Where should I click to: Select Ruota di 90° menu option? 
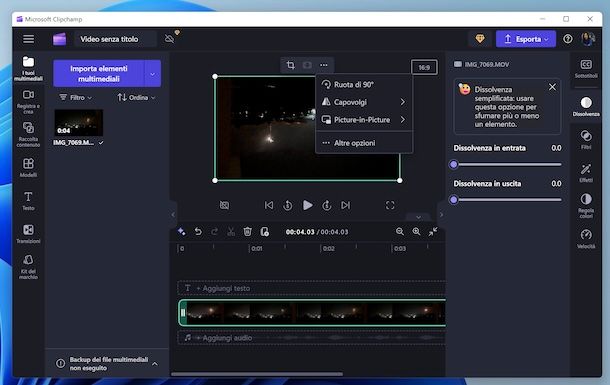(364, 84)
